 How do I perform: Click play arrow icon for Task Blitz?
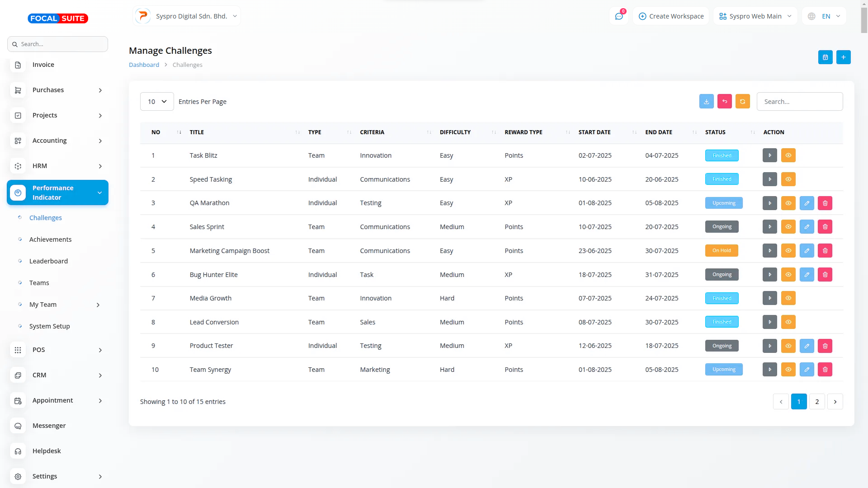pos(769,155)
